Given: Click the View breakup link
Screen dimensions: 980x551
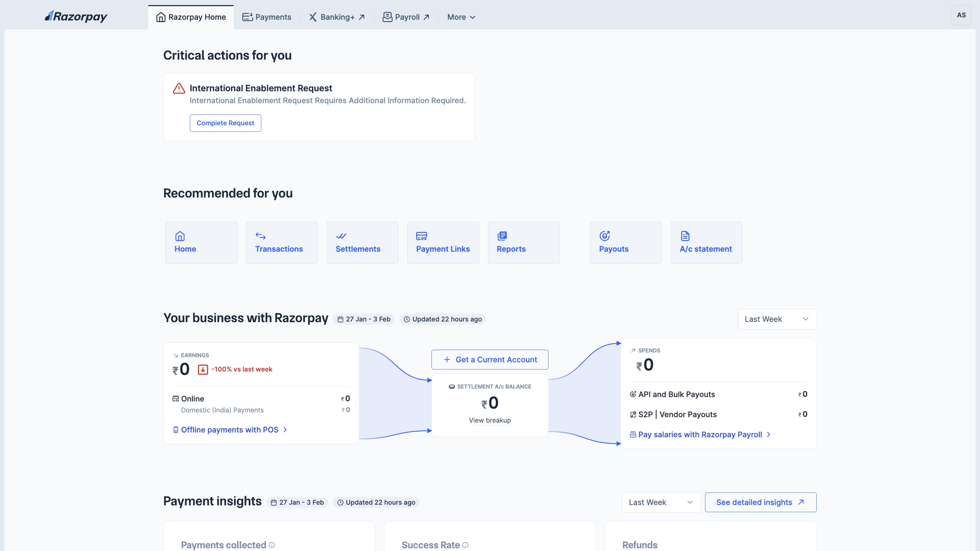Looking at the screenshot, I should pyautogui.click(x=490, y=420).
